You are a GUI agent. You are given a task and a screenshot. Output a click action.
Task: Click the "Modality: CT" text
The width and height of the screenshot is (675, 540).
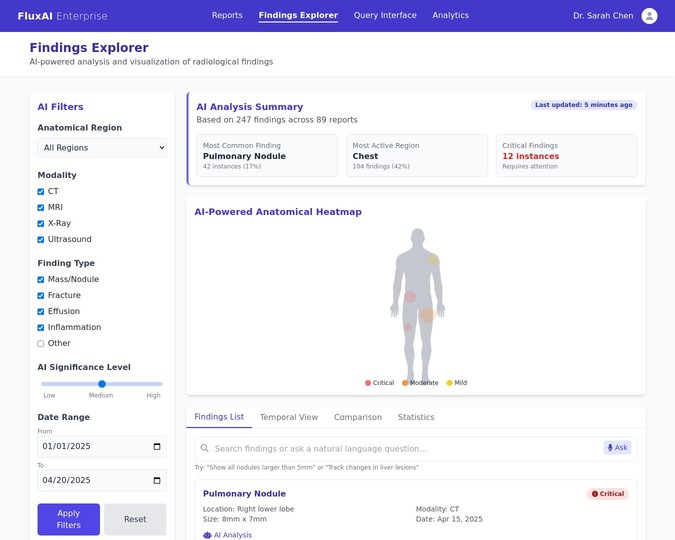tap(437, 509)
